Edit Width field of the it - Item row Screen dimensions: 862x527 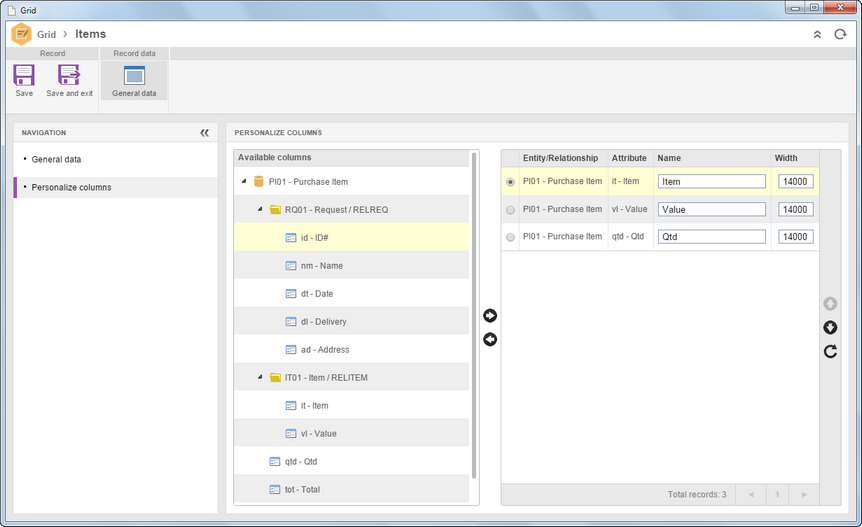tap(795, 181)
